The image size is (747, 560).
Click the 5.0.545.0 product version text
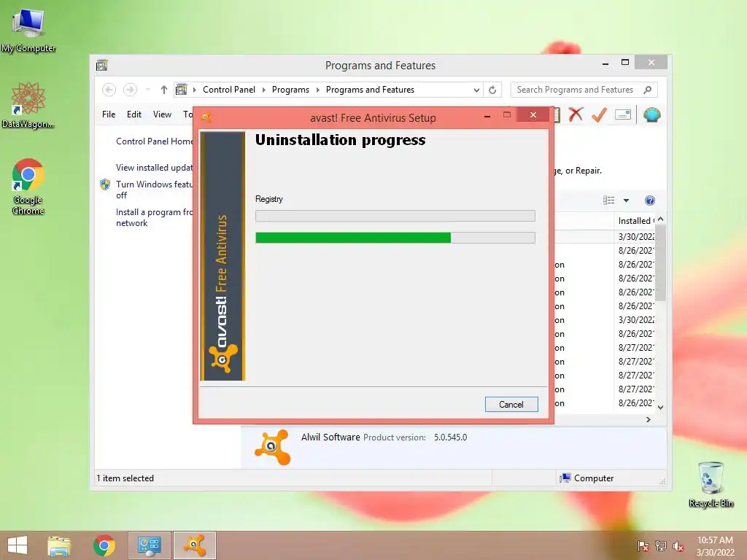point(450,437)
